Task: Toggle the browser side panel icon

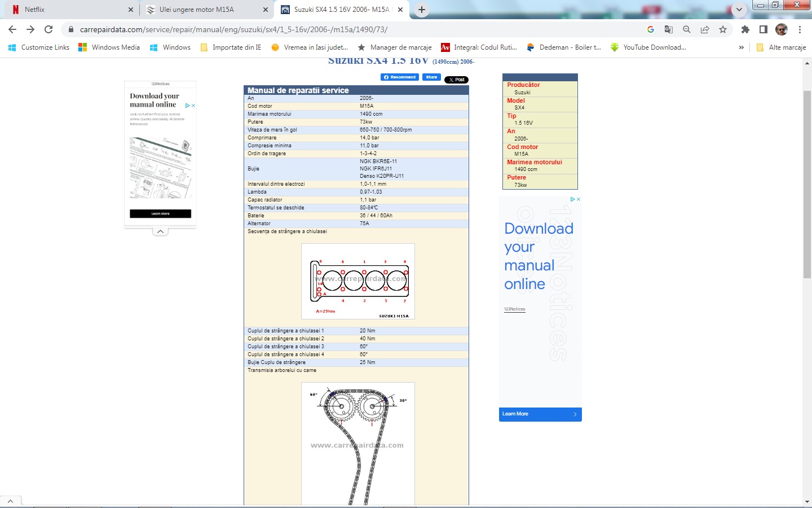Action: (x=764, y=29)
